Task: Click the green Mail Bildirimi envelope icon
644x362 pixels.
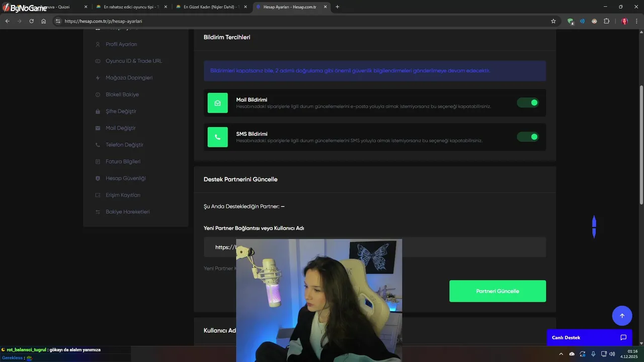Action: pos(217,103)
